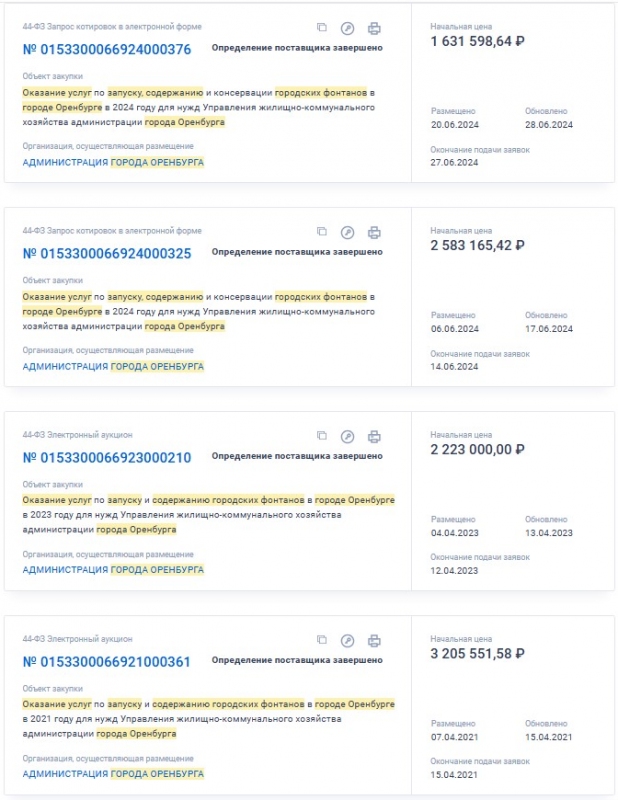Open АДМИНИСТРАЦИЯ ГОРОДА ОРЕНБУРГА link in the 1 631 598,64 ₽ card
Viewport: 618px width, 800px height.
click(x=113, y=162)
